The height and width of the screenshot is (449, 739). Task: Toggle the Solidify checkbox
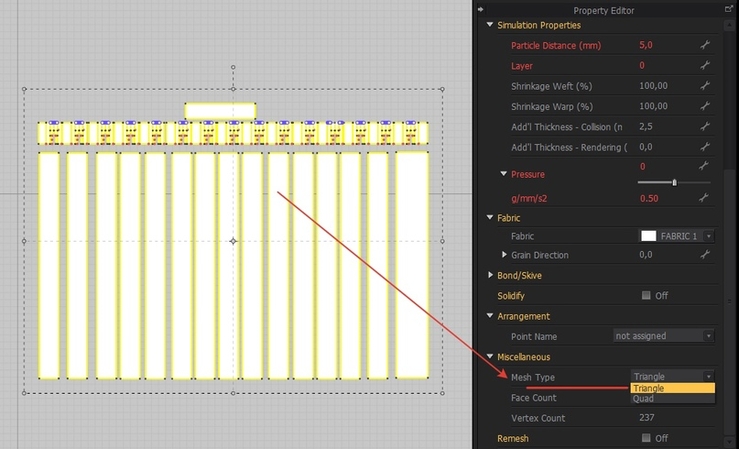tap(646, 295)
